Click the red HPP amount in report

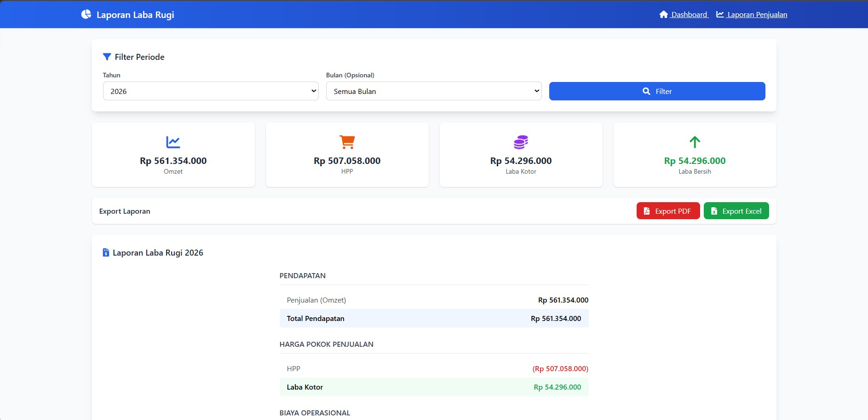[560, 368]
